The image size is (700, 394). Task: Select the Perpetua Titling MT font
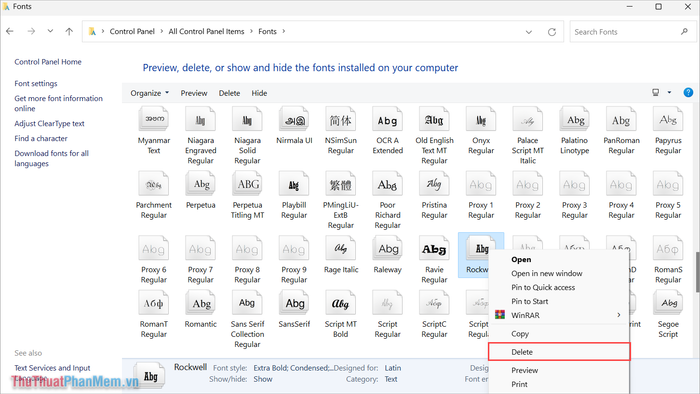click(x=247, y=195)
